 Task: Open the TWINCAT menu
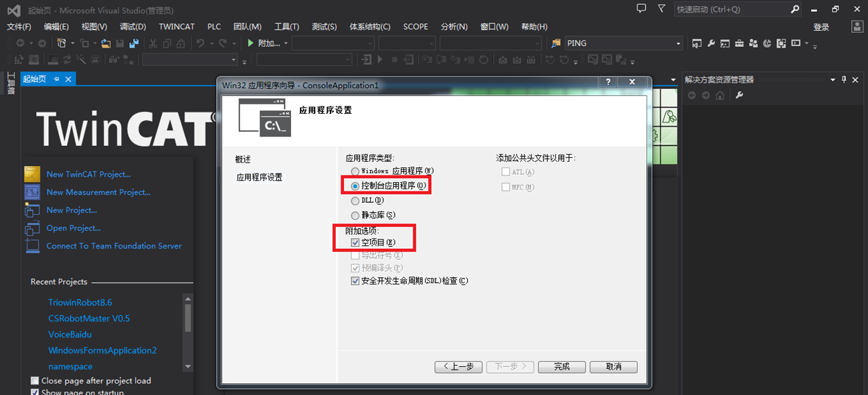coord(177,27)
